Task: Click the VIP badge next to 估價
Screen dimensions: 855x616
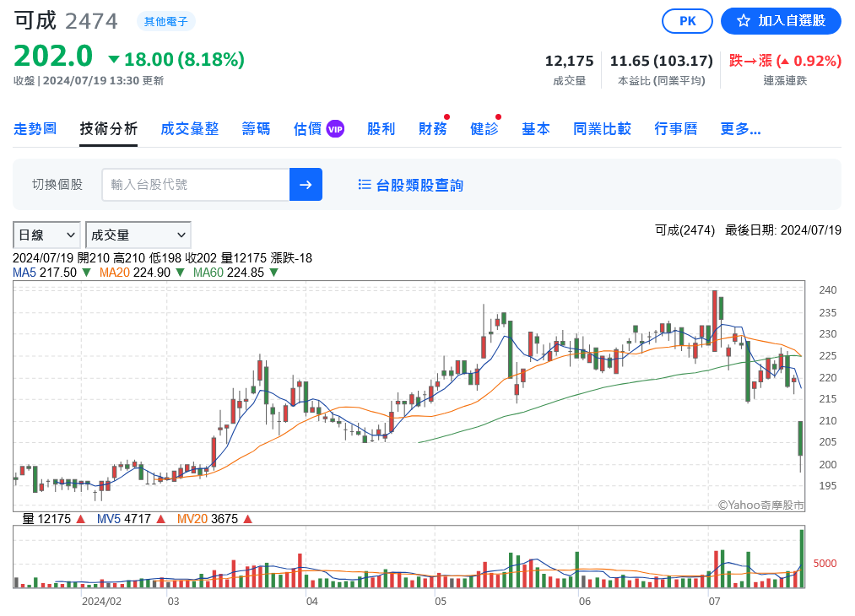Action: point(335,128)
